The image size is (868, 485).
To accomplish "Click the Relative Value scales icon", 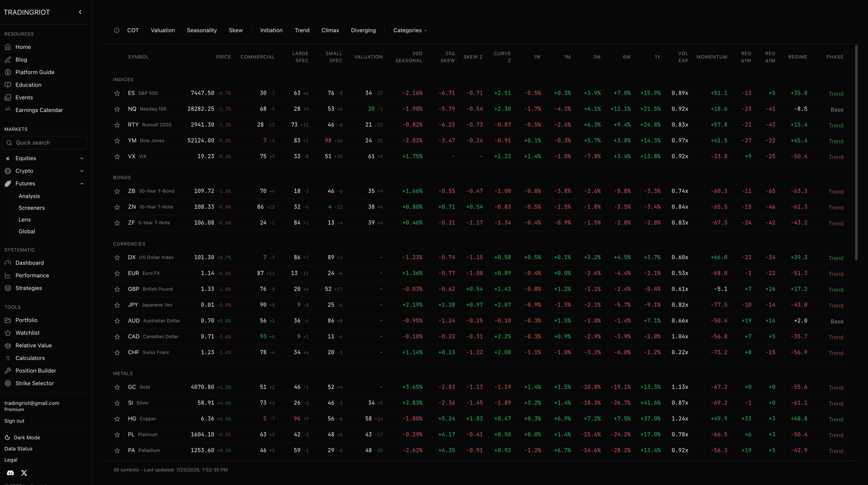I will click(8, 345).
